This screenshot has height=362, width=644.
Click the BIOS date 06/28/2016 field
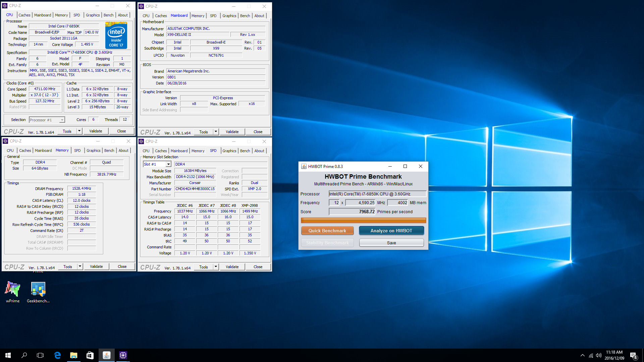click(x=216, y=83)
